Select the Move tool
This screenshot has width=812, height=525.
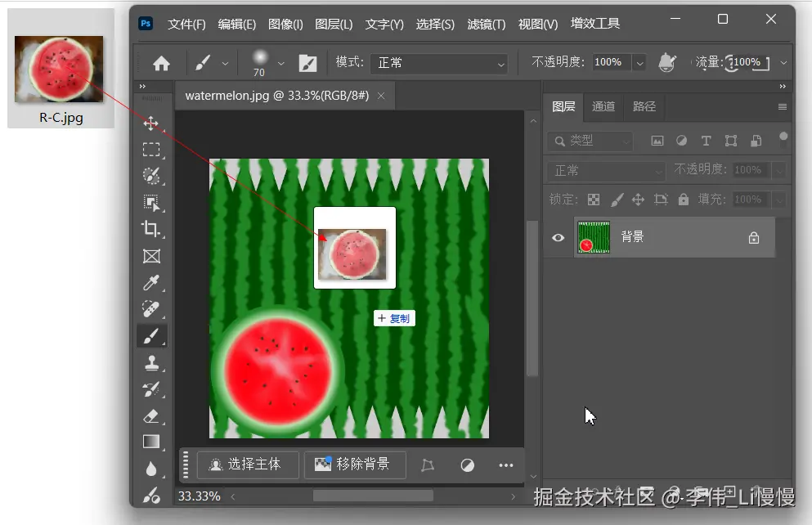point(151,123)
